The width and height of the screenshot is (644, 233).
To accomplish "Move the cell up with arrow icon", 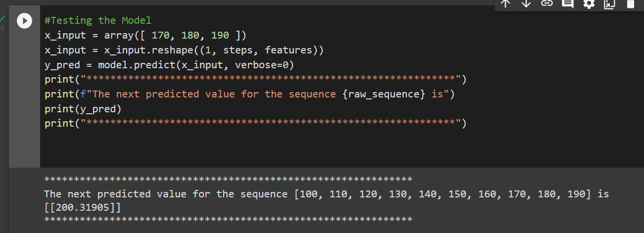I will tap(505, 3).
